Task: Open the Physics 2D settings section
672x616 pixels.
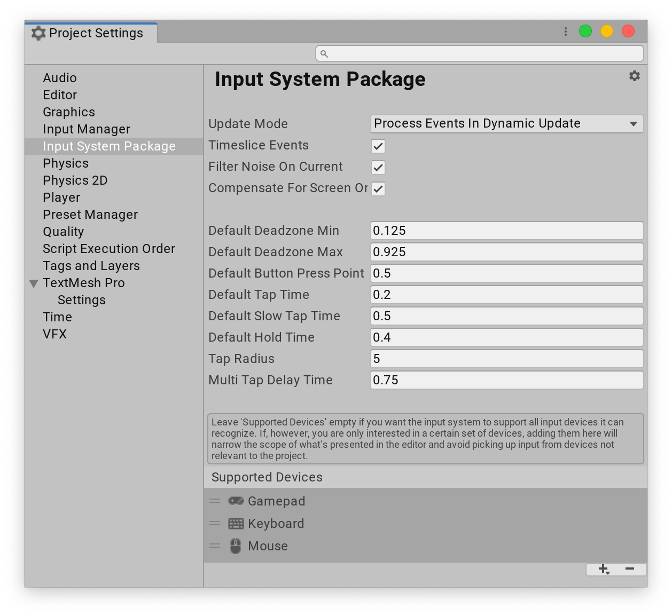Action: 75,180
